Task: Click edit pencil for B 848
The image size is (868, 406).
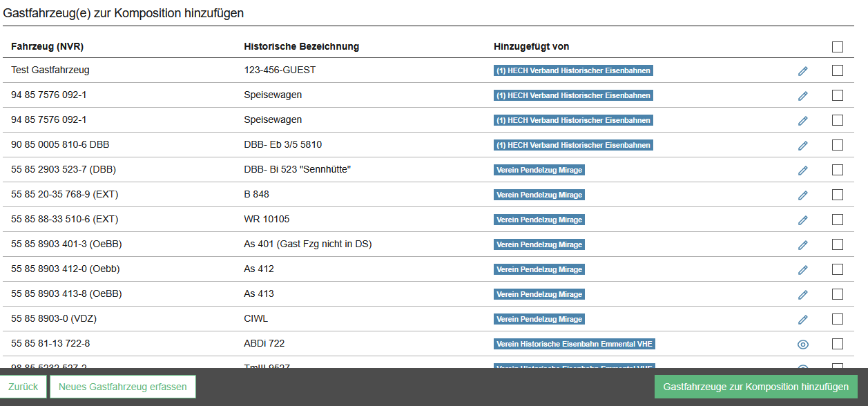Action: tap(802, 195)
